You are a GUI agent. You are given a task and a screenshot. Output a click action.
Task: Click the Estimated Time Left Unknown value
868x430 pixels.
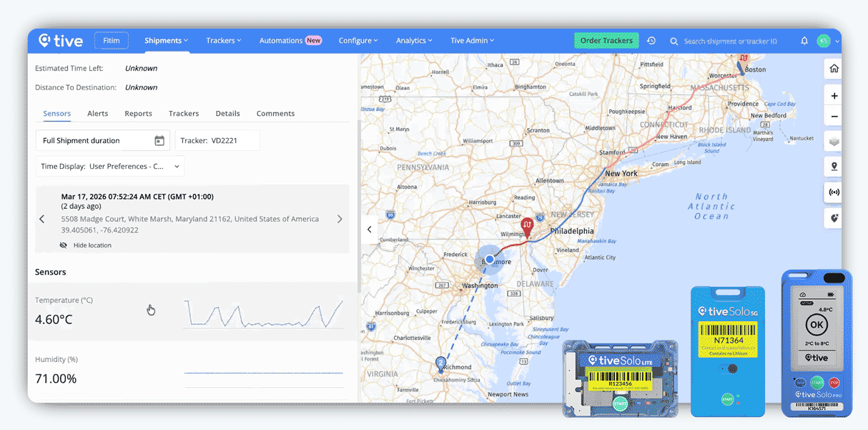[x=141, y=69]
